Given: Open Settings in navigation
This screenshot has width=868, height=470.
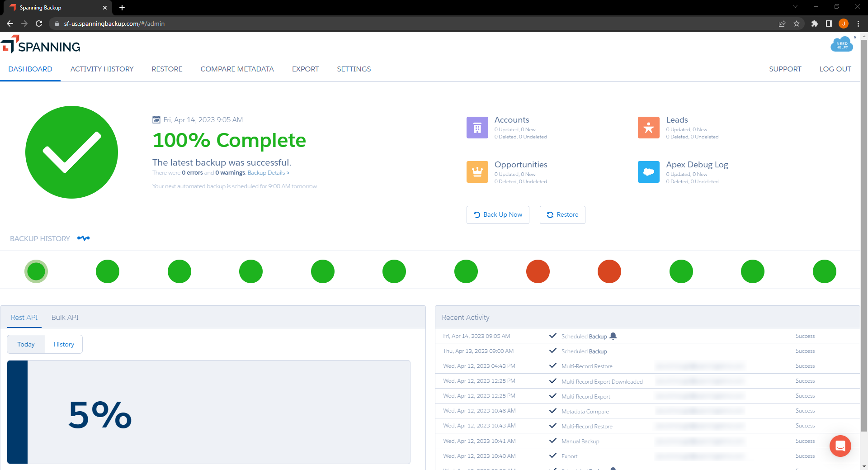Looking at the screenshot, I should (x=354, y=69).
